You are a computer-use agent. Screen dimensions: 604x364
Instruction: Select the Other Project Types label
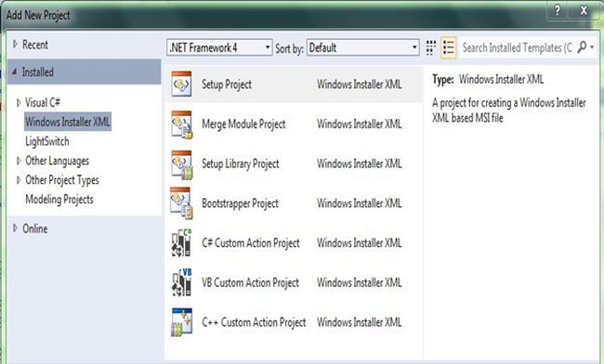(x=62, y=180)
